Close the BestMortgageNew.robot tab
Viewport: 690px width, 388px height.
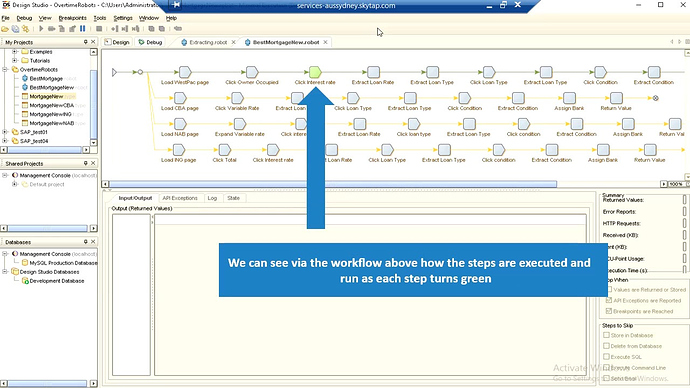[325, 42]
